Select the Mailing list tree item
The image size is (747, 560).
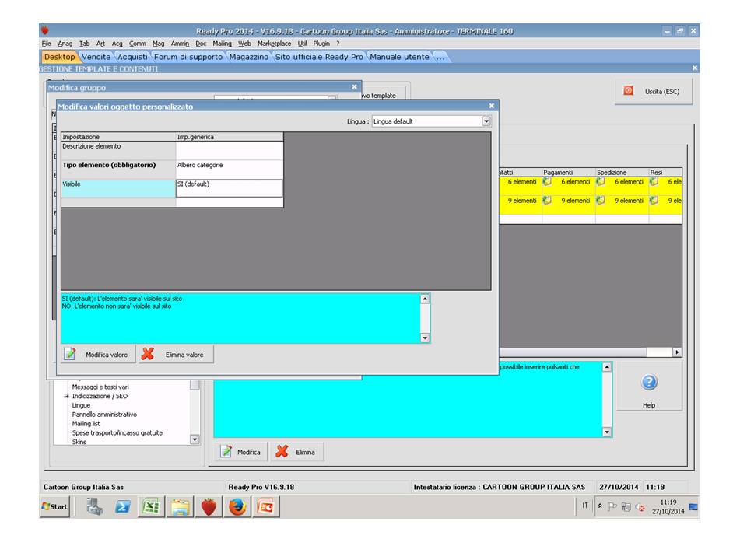point(86,423)
